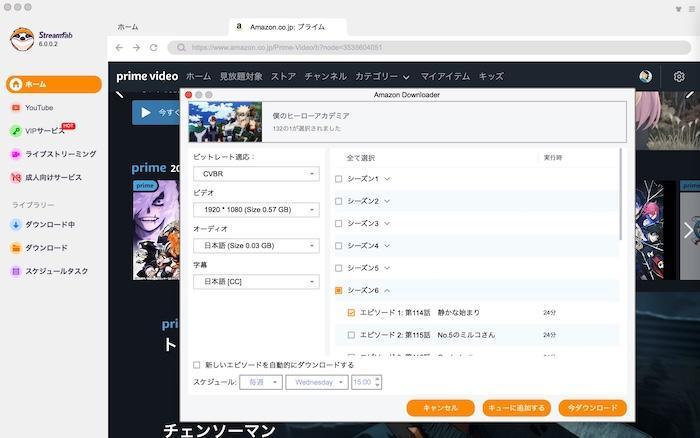
Task: Open the オーディオ 日本語 dropdown
Action: (x=256, y=246)
